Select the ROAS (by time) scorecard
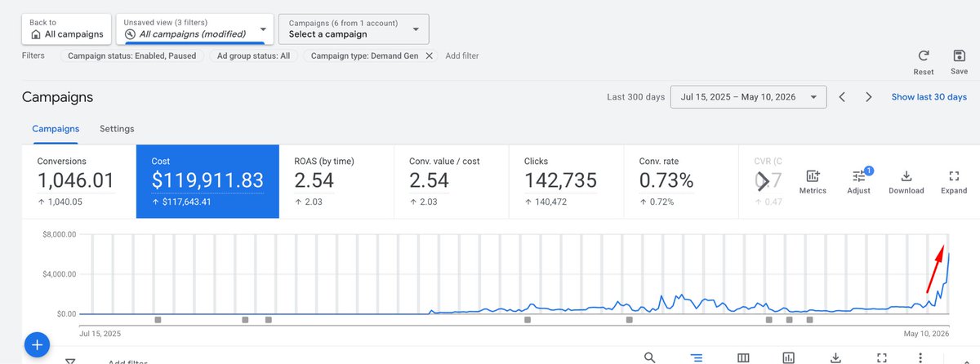 336,182
